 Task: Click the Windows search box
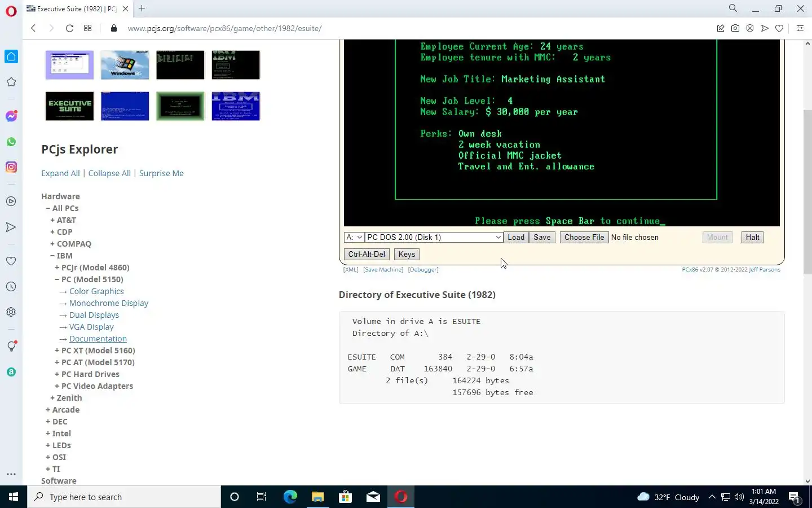tap(124, 497)
